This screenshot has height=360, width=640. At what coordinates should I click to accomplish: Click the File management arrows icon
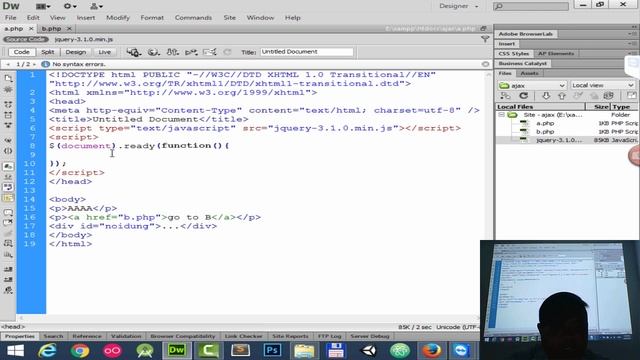point(172,52)
